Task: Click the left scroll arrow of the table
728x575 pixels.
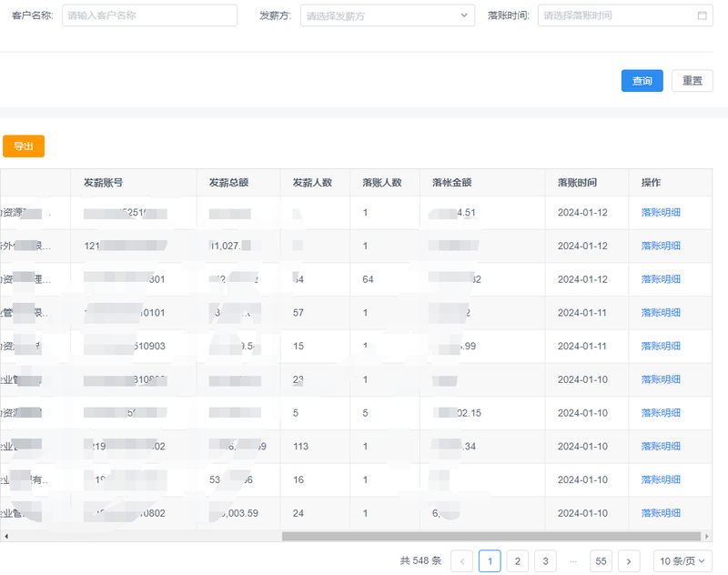Action: [6, 536]
